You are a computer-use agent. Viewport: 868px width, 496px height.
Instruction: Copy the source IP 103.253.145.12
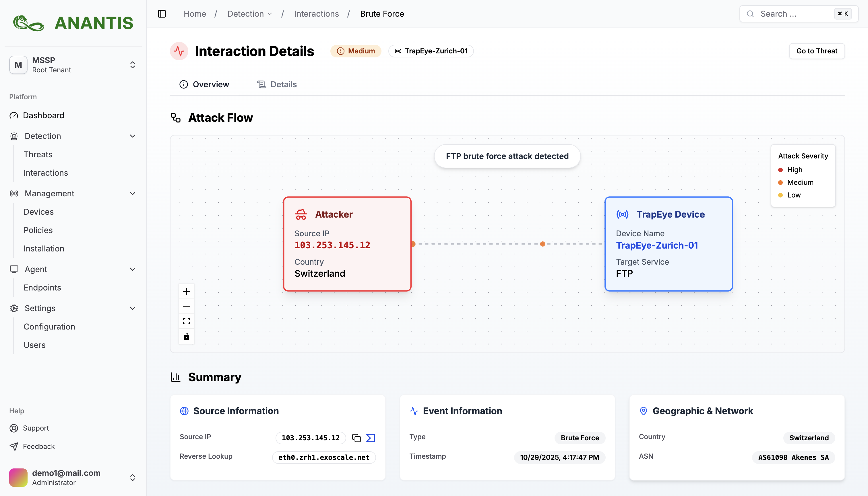pos(356,438)
